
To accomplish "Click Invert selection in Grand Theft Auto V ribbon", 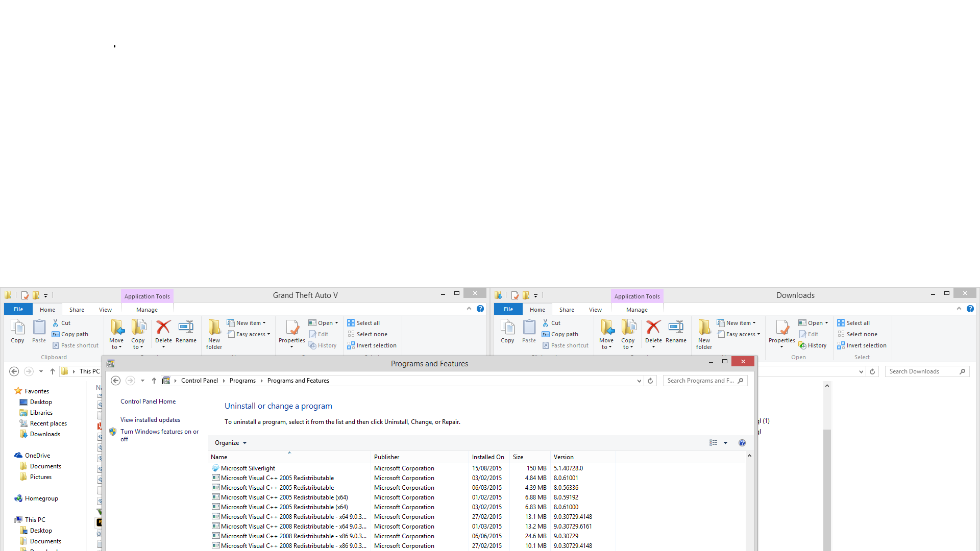I will tap(372, 345).
